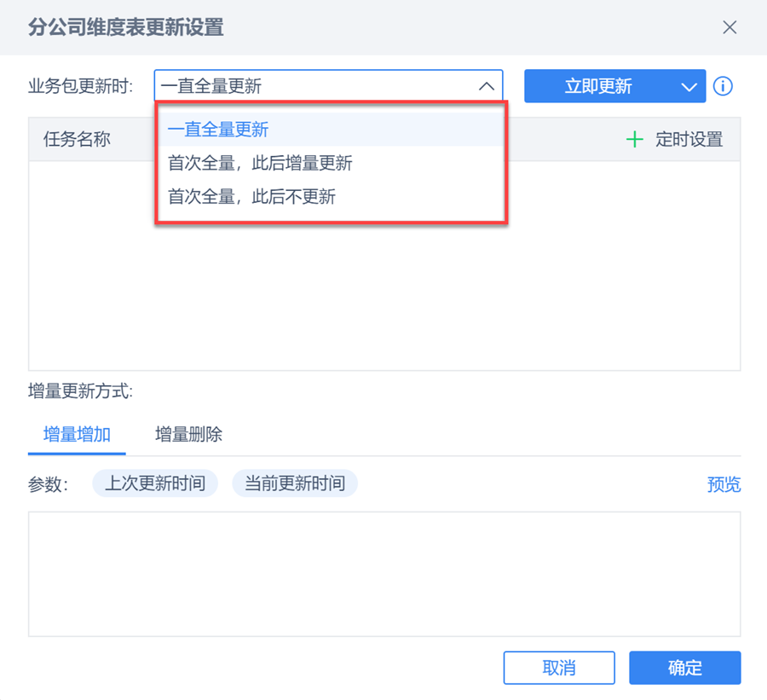This screenshot has height=700, width=767.
Task: Confirm with the 确定 button
Action: point(684,668)
